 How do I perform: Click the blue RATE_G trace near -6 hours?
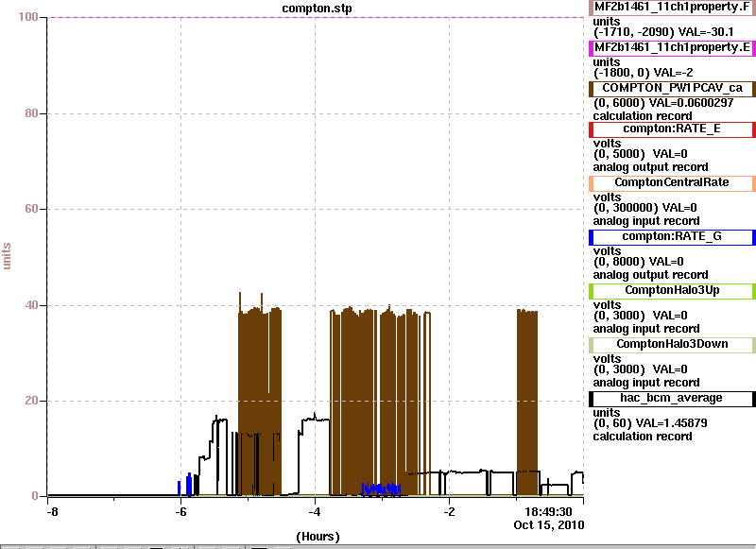tap(189, 486)
